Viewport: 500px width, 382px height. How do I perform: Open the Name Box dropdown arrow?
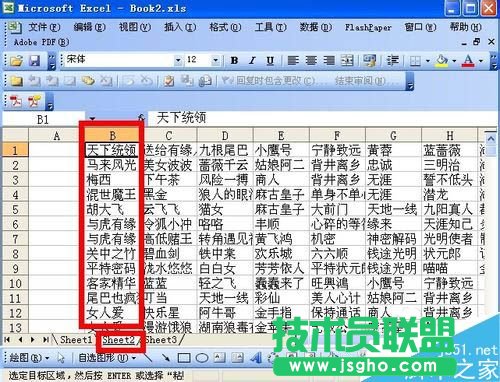click(x=92, y=118)
